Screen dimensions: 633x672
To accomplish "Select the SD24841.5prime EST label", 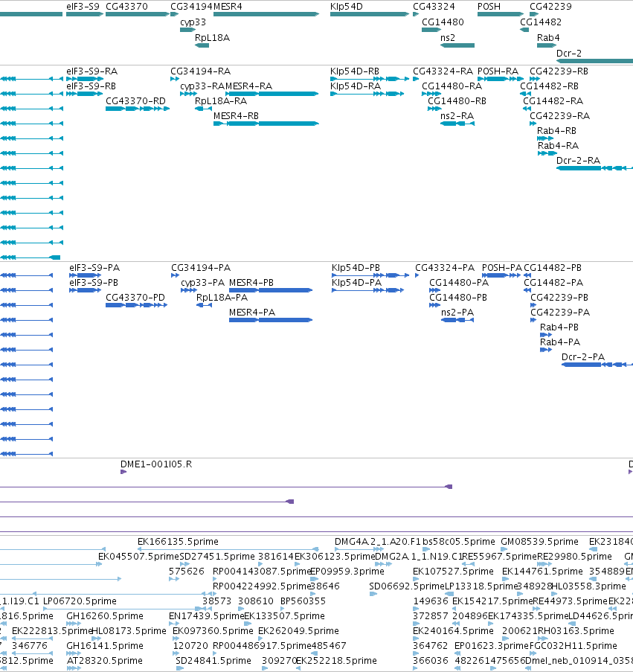I will click(213, 661).
